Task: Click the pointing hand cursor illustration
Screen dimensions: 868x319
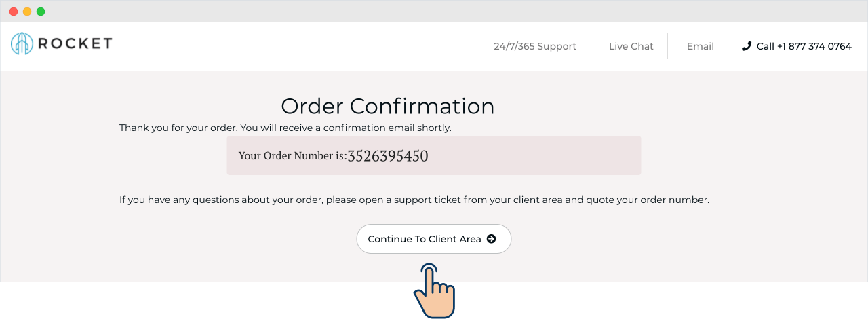Action: point(433,290)
